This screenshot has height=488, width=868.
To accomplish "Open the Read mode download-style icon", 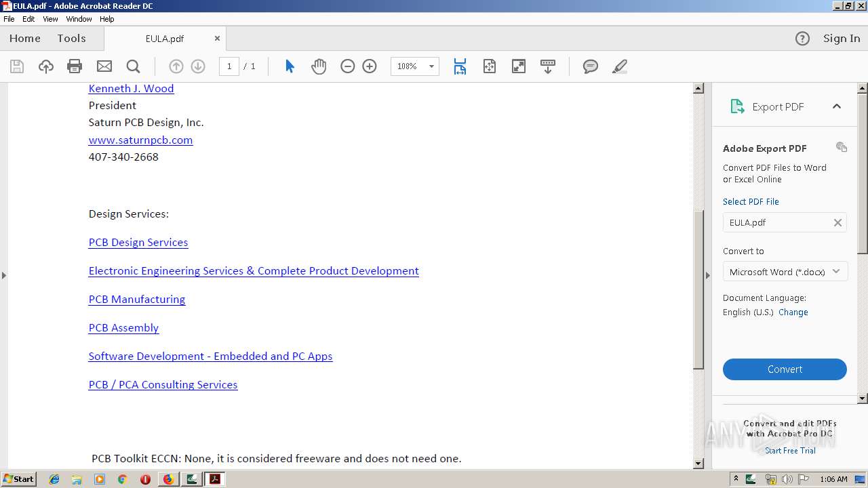I will click(x=547, y=66).
